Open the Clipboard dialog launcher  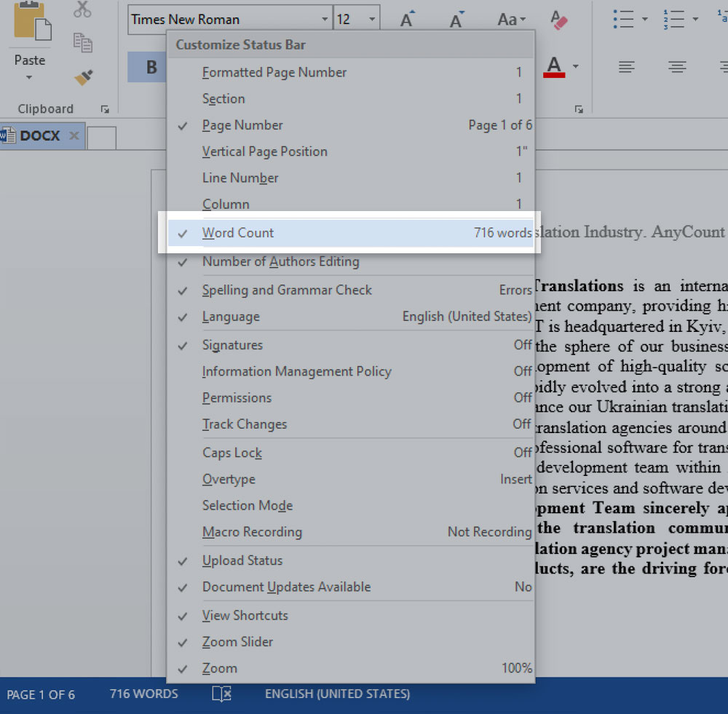[105, 108]
